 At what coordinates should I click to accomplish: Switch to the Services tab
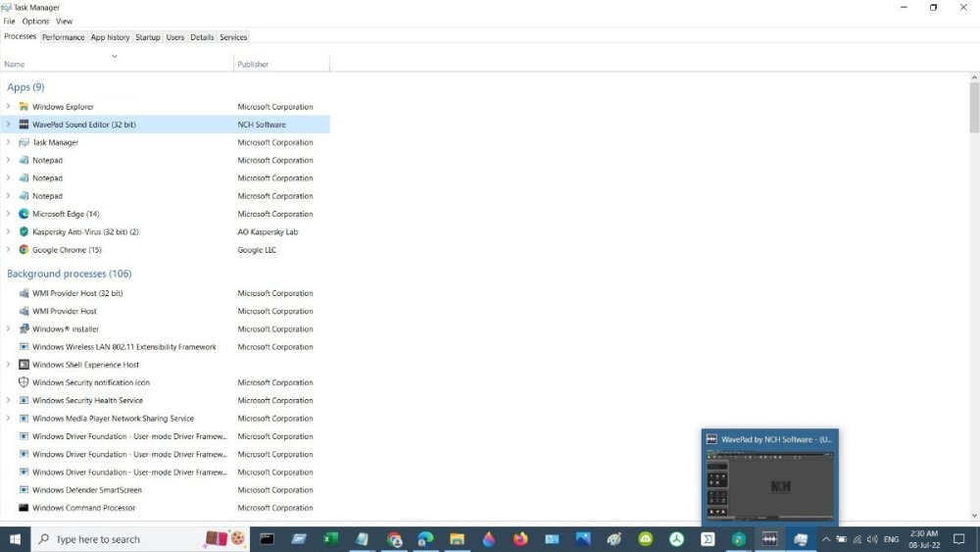pyautogui.click(x=233, y=37)
